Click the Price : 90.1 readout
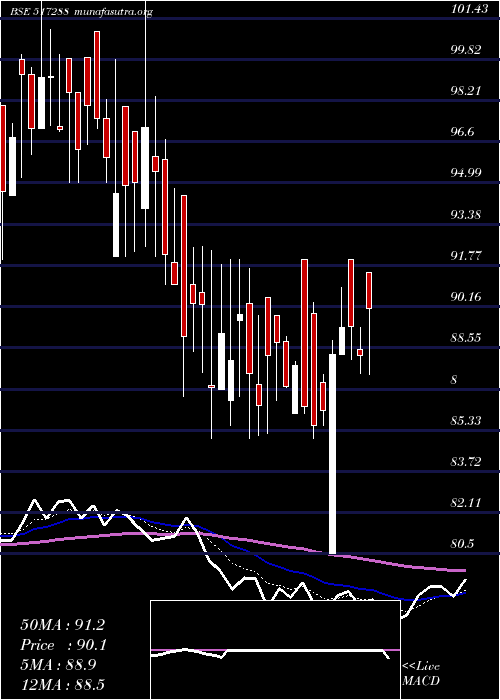This screenshot has height=700, width=500. click(x=63, y=645)
